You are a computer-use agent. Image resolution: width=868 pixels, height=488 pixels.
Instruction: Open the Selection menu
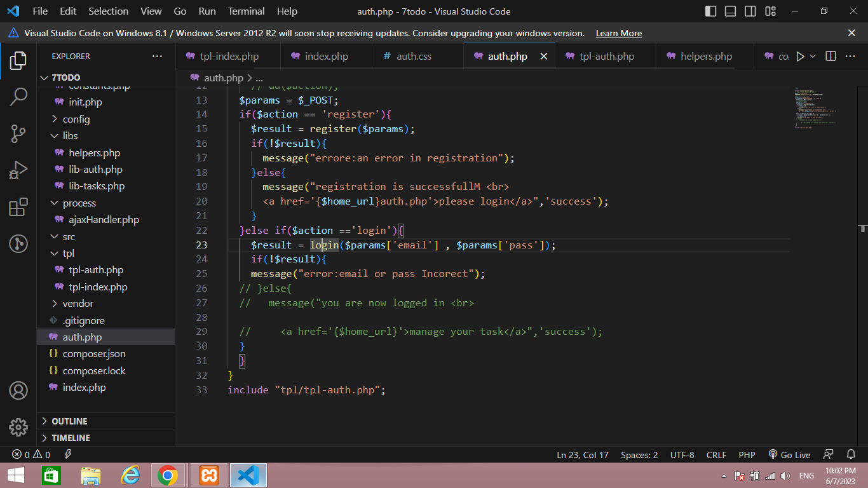pos(108,11)
